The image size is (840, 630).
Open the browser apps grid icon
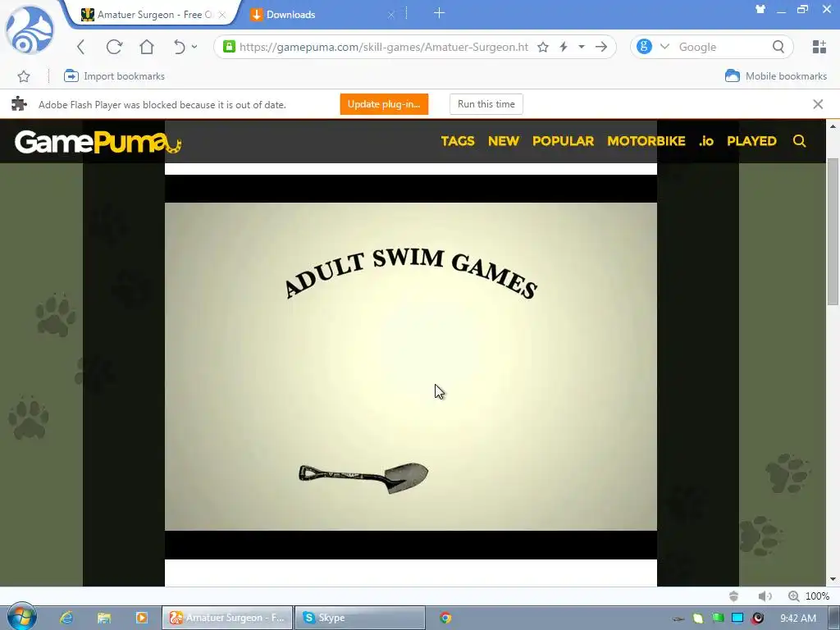(x=819, y=47)
